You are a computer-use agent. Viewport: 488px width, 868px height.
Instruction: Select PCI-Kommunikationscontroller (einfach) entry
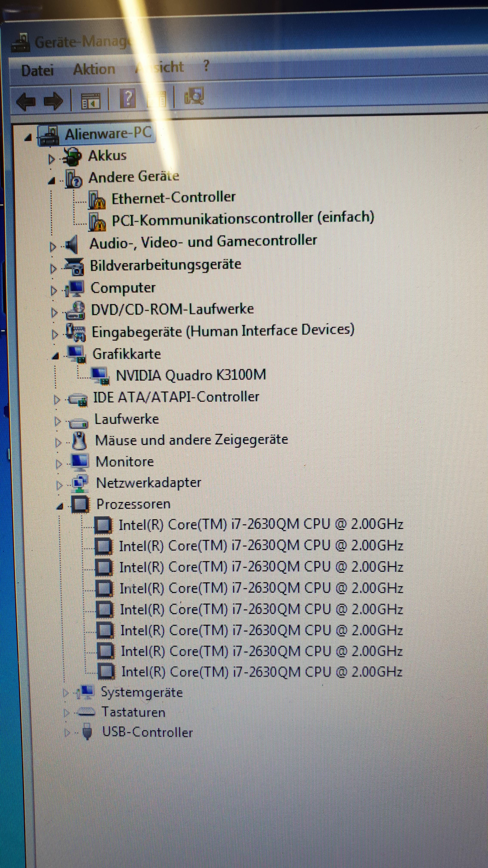tap(243, 219)
